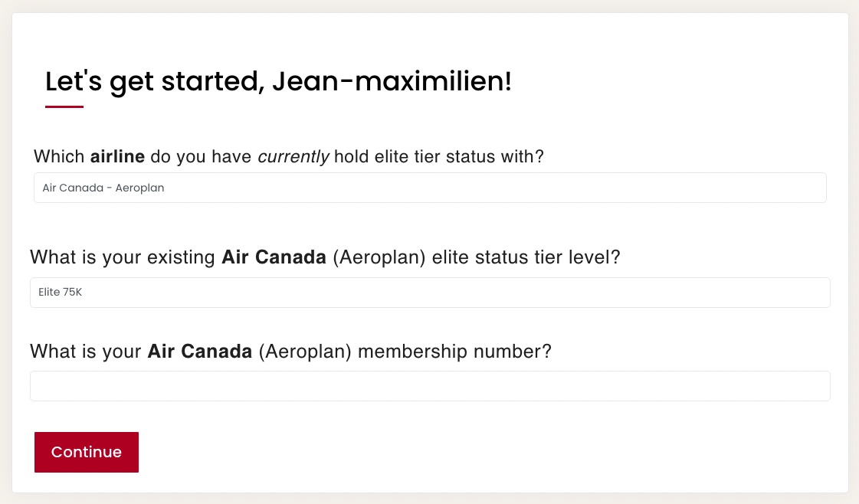Click the airline question text
The image size is (859, 504).
pos(288,156)
